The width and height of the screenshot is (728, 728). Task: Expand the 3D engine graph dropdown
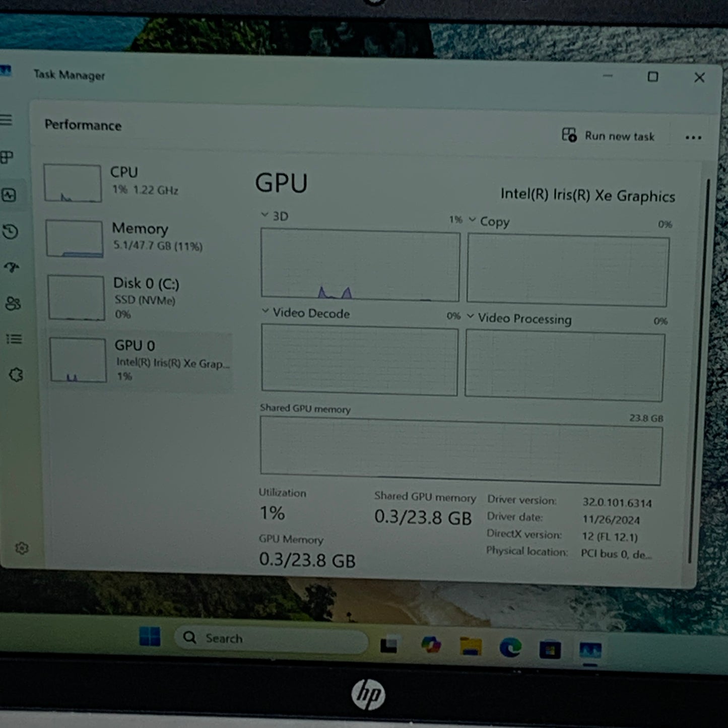[264, 215]
